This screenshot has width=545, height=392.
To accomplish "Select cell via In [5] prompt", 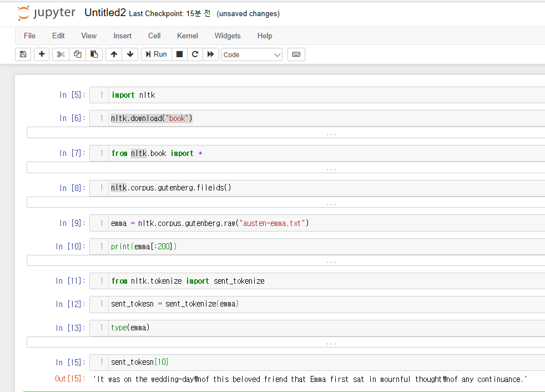I will pos(72,95).
